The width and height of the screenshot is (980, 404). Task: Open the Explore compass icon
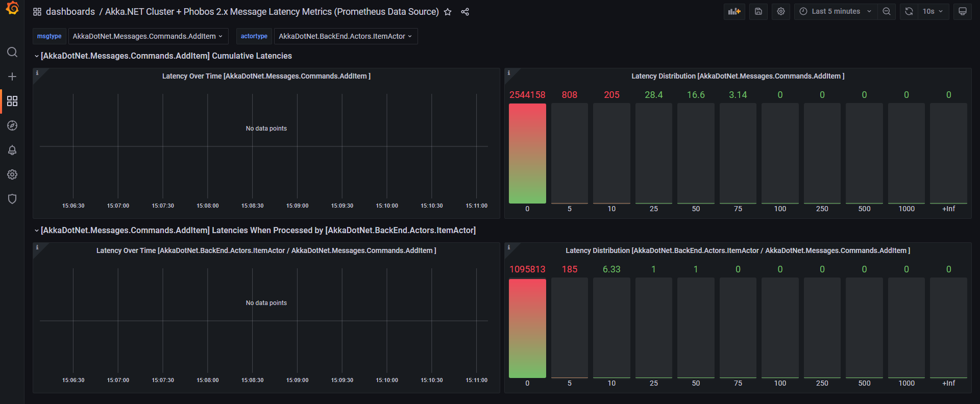pos(12,125)
